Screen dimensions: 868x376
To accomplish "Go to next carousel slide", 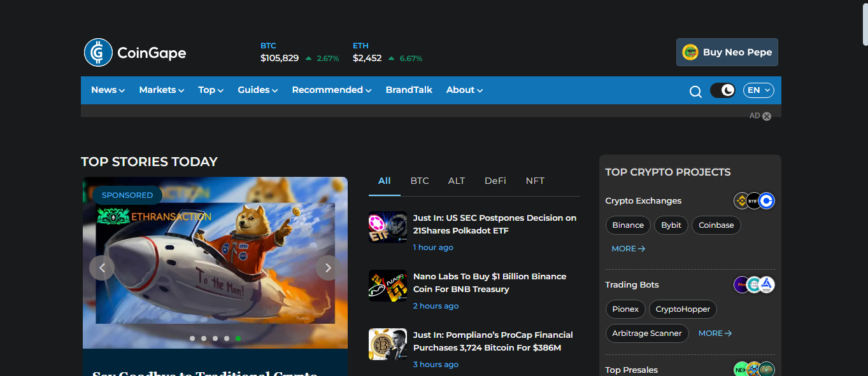I will tap(329, 268).
